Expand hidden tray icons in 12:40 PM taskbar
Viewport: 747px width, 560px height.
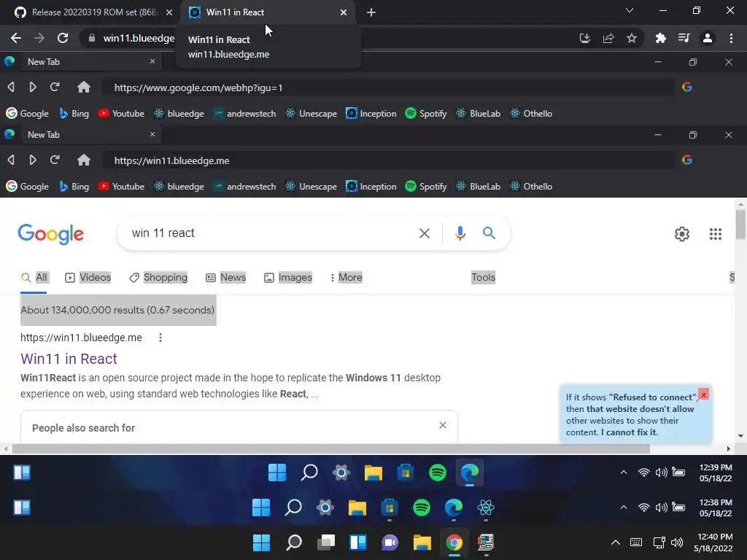coord(616,542)
